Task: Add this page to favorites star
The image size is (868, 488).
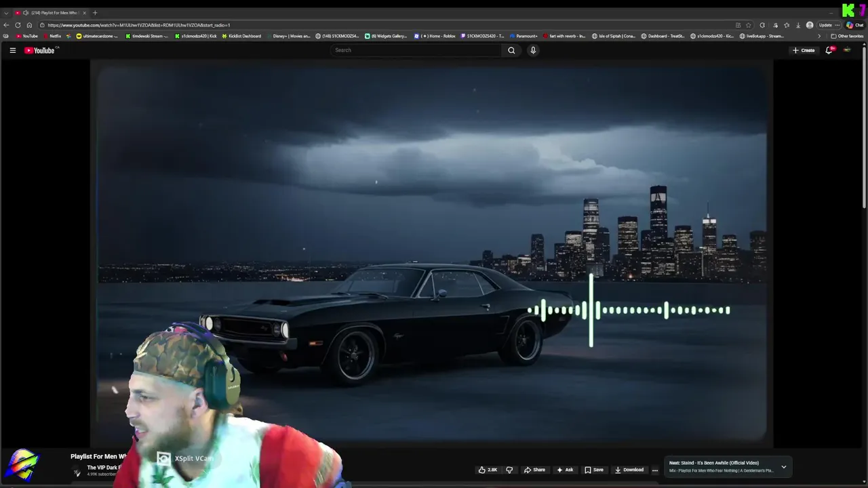Action: [749, 25]
